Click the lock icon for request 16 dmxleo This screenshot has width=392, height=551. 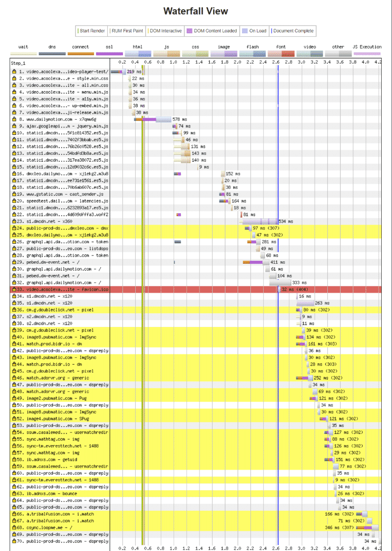point(14,174)
